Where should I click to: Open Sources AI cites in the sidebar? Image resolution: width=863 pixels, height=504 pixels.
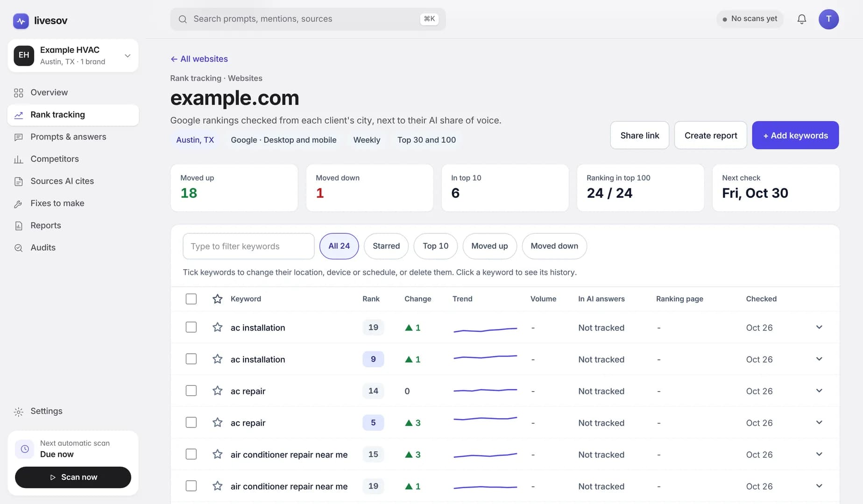coord(73,181)
